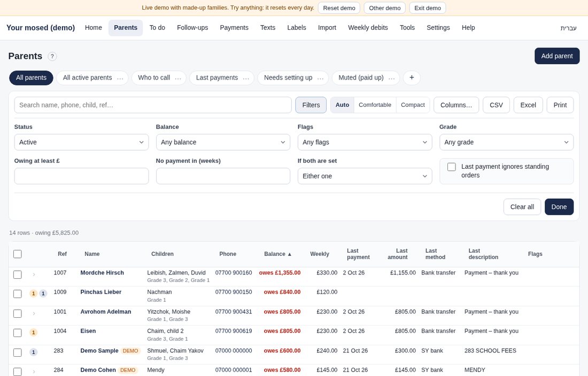Select the Avrohom Adelman row checkbox
The image size is (588, 376).
point(18,314)
